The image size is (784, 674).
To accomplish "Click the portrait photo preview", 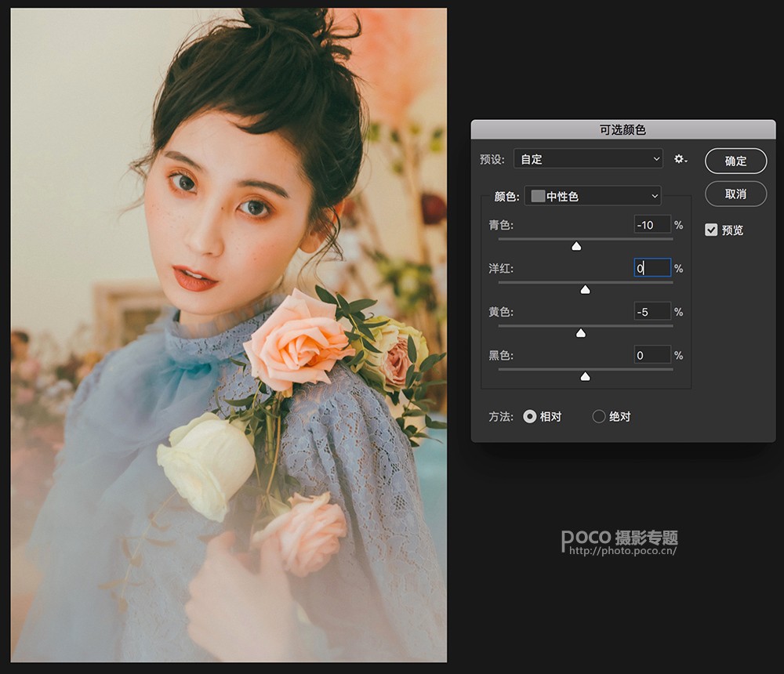I will tap(228, 335).
